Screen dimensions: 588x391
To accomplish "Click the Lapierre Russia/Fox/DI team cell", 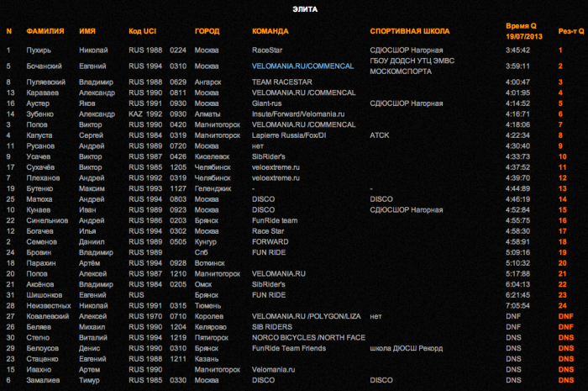I will point(289,135).
